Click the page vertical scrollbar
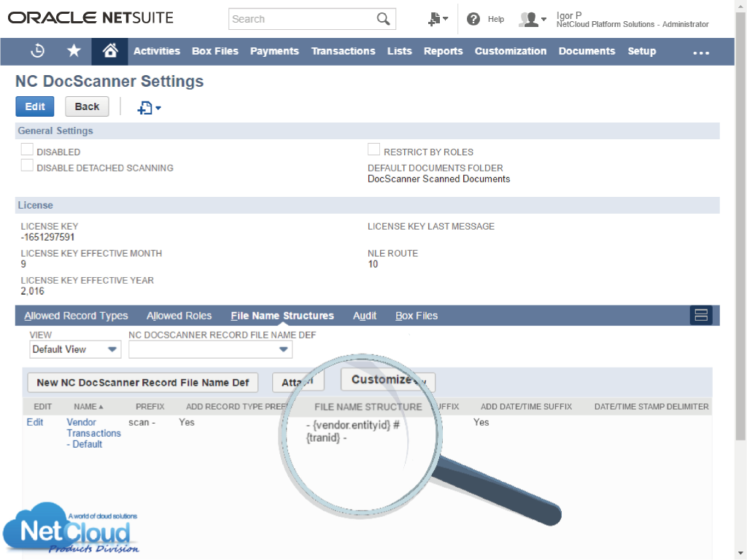Viewport: 747px width, 560px height. click(740, 227)
